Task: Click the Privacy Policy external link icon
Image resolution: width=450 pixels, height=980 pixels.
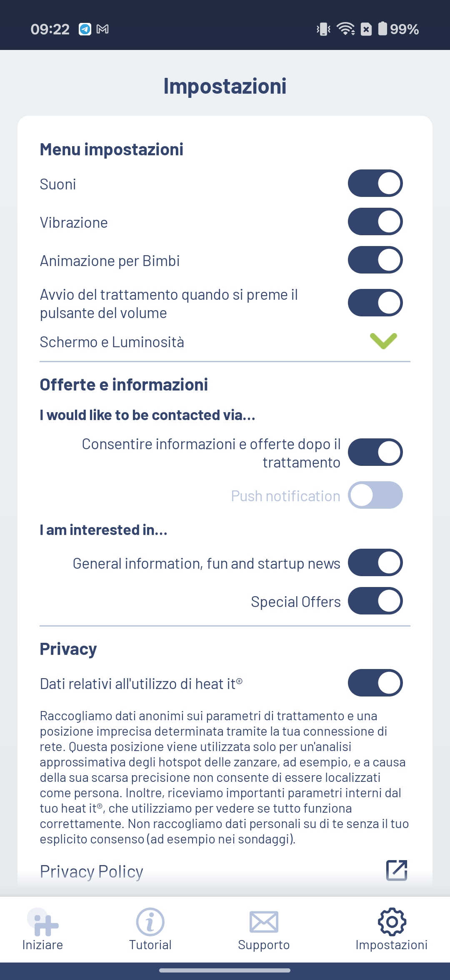Action: [397, 870]
